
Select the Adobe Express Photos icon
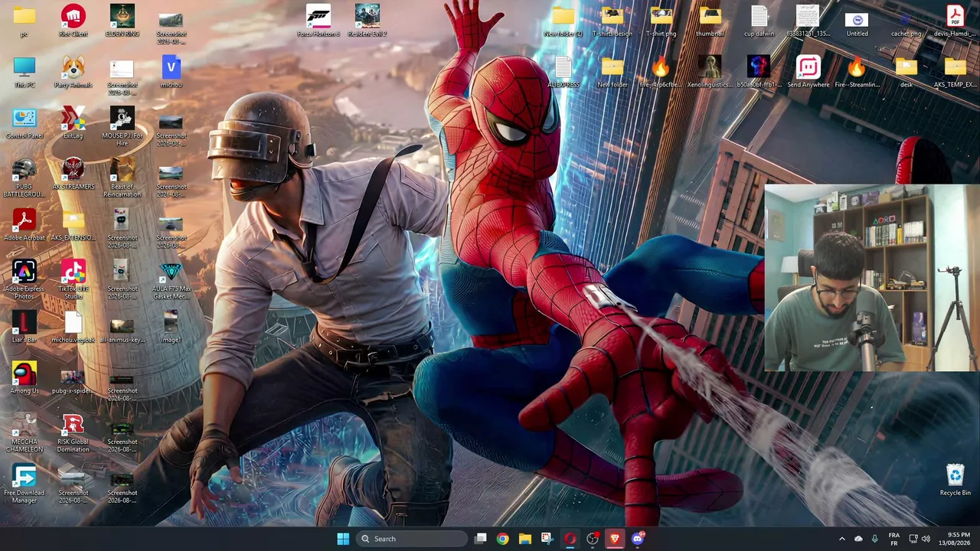pyautogui.click(x=24, y=280)
